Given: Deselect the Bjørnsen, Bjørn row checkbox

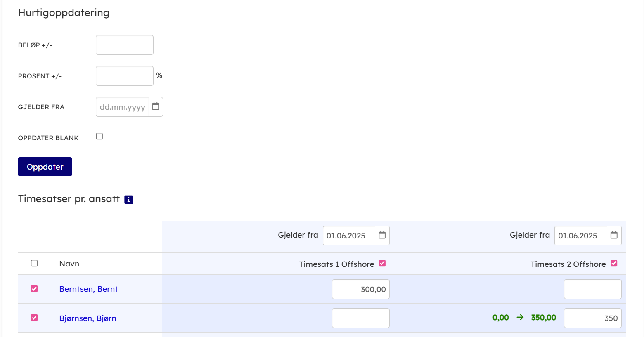Looking at the screenshot, I should tap(34, 318).
